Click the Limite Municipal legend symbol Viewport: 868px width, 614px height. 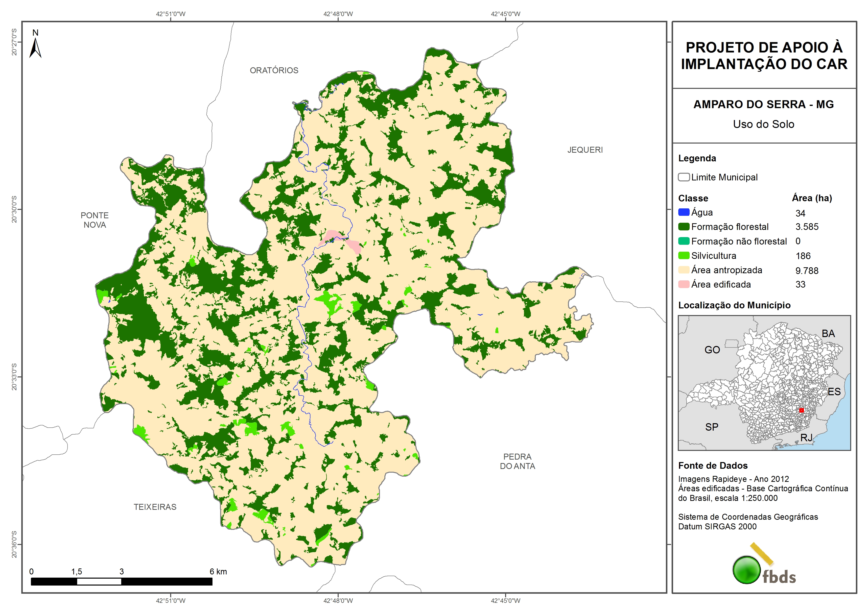[683, 177]
